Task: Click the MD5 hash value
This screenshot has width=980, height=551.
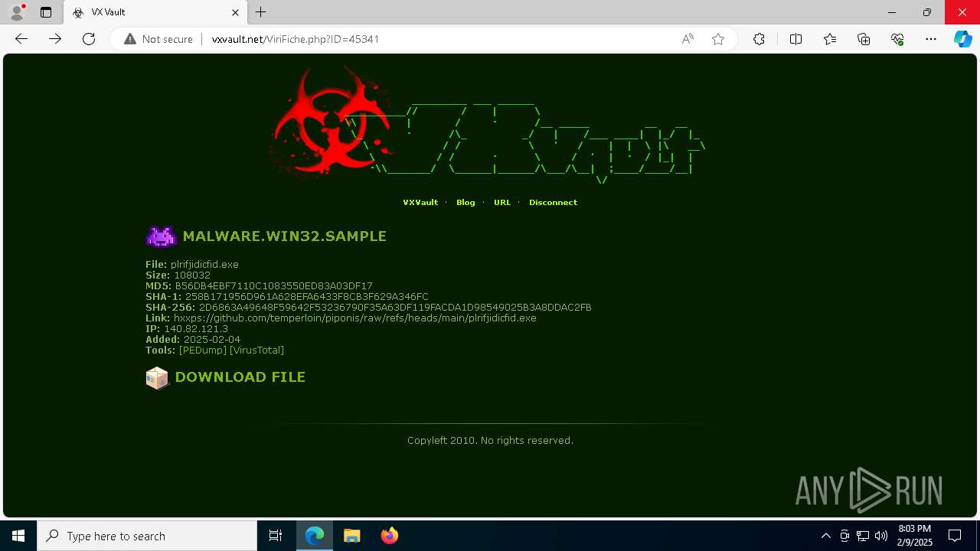Action: (x=273, y=286)
